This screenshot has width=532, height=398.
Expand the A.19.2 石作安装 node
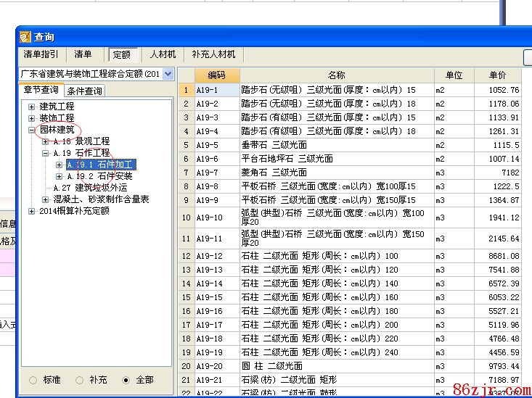pyautogui.click(x=59, y=176)
